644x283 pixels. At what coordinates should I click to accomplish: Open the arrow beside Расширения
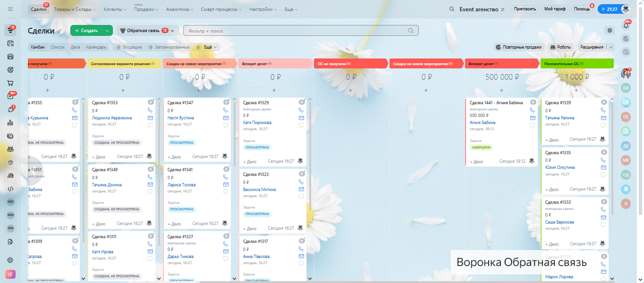(611, 47)
